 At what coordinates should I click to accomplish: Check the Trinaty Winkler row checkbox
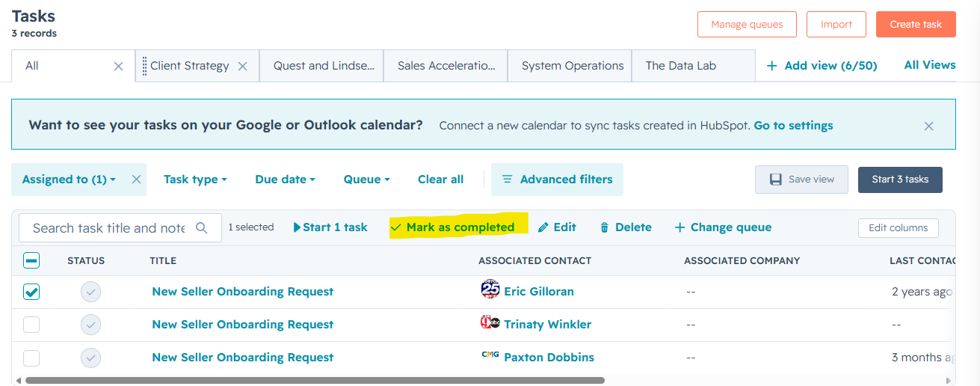[31, 325]
